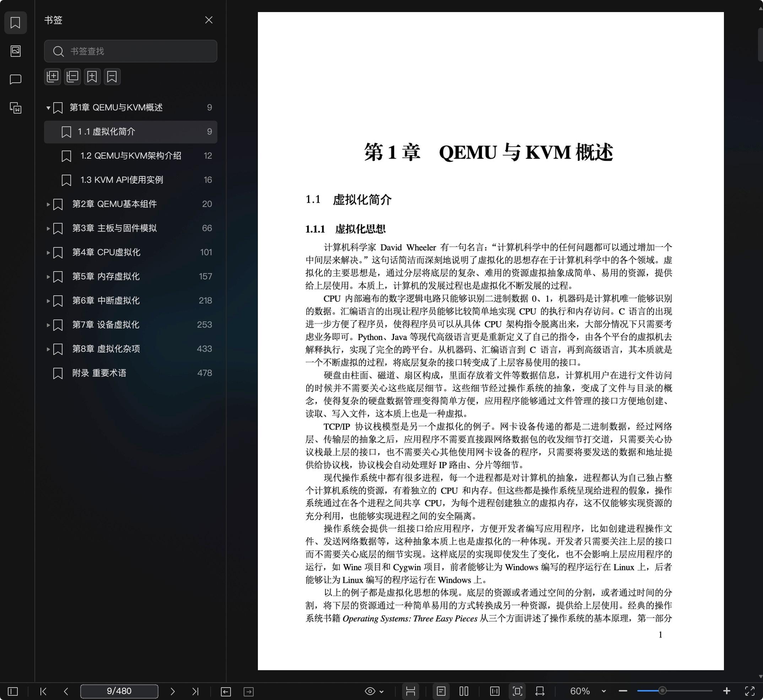Open the bookmarks panel in the sidebar
This screenshot has width=763, height=700.
pyautogui.click(x=15, y=22)
